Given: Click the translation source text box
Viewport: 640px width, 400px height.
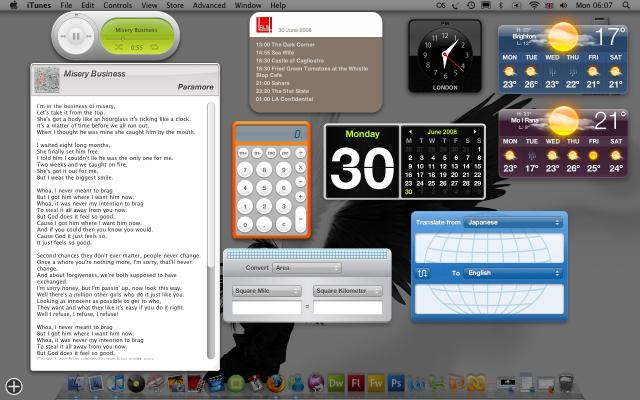Looking at the screenshot, I should pyautogui.click(x=489, y=248).
